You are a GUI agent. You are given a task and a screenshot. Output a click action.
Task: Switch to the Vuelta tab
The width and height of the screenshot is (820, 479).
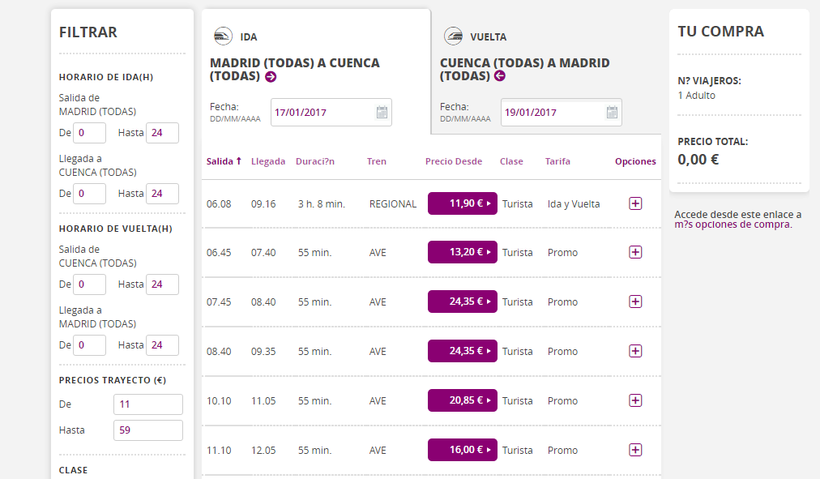488,37
